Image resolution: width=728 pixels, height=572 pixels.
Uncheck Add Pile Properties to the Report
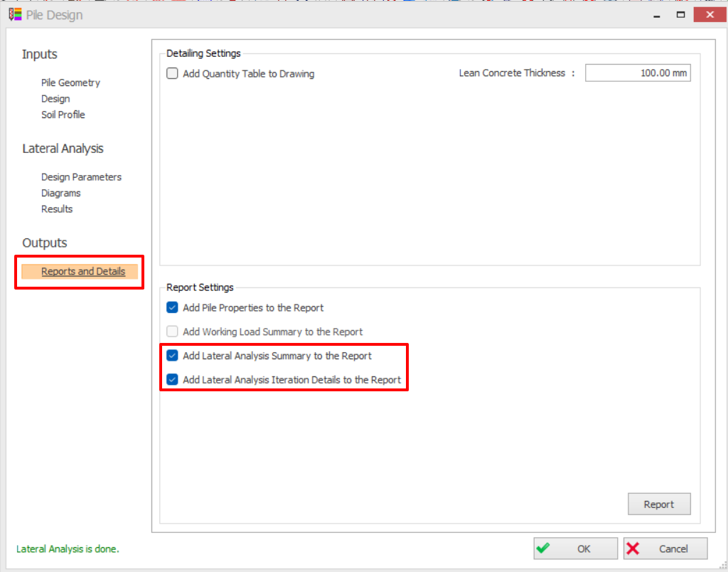pyautogui.click(x=172, y=308)
